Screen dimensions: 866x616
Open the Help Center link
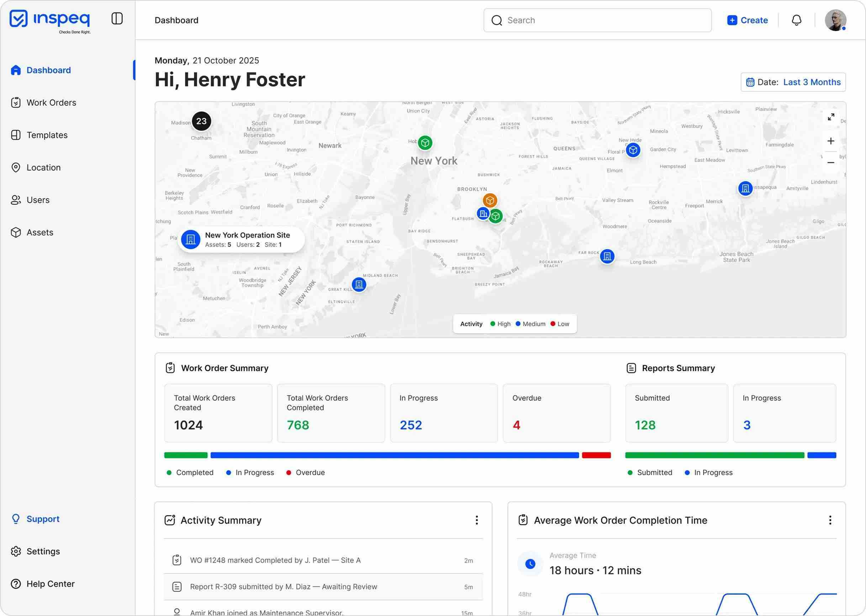(51, 584)
